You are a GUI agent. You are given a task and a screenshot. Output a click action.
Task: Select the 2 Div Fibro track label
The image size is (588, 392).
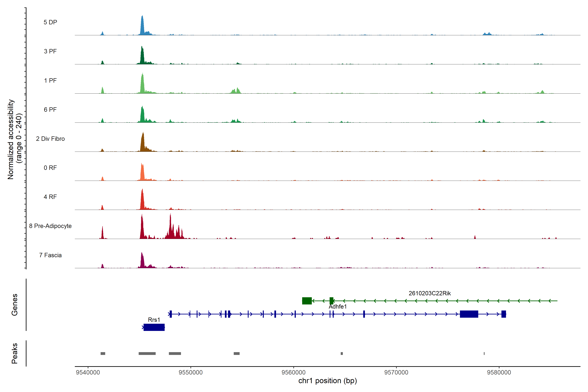[50, 139]
